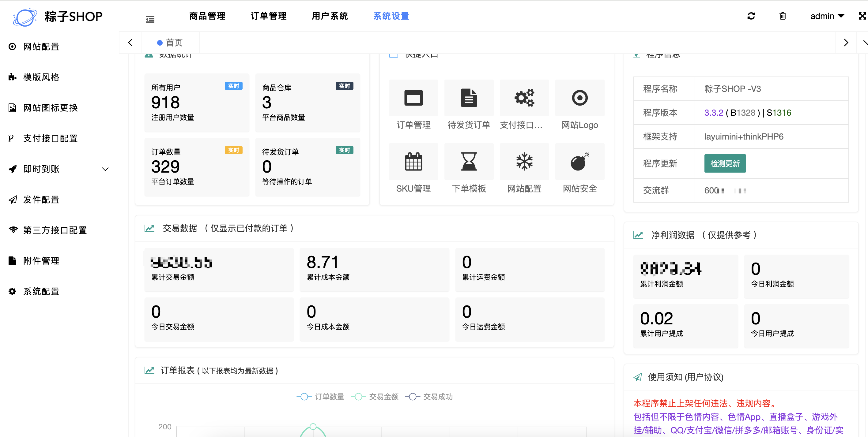Click the 附件管理 file icon in sidebar
This screenshot has height=437, width=868.
click(12, 261)
